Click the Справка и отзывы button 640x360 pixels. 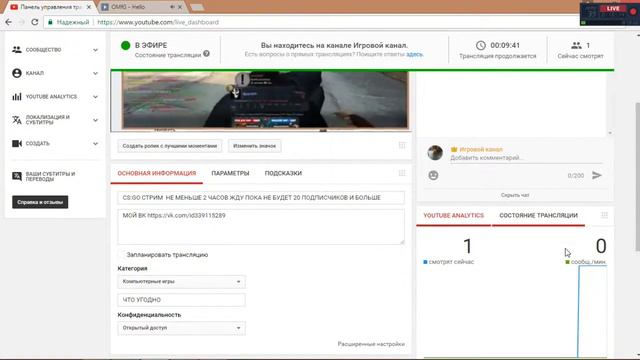(40, 202)
